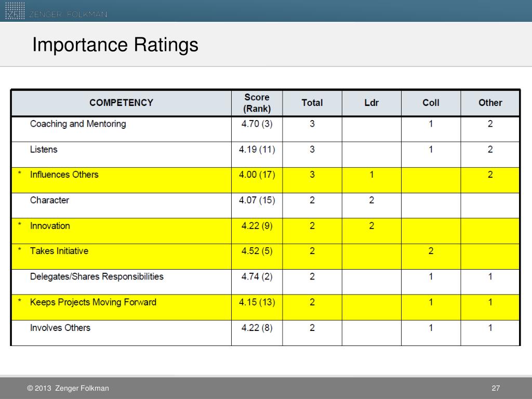Select the "Importance Ratings" slide title
The width and height of the screenshot is (532, 399).
pos(115,45)
